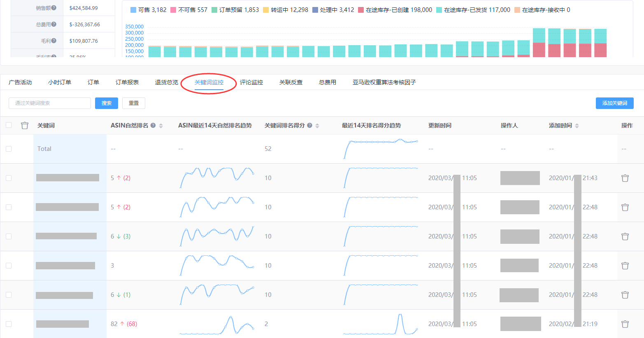Switch to the 评论监控 tab
The image size is (644, 338).
pos(251,82)
